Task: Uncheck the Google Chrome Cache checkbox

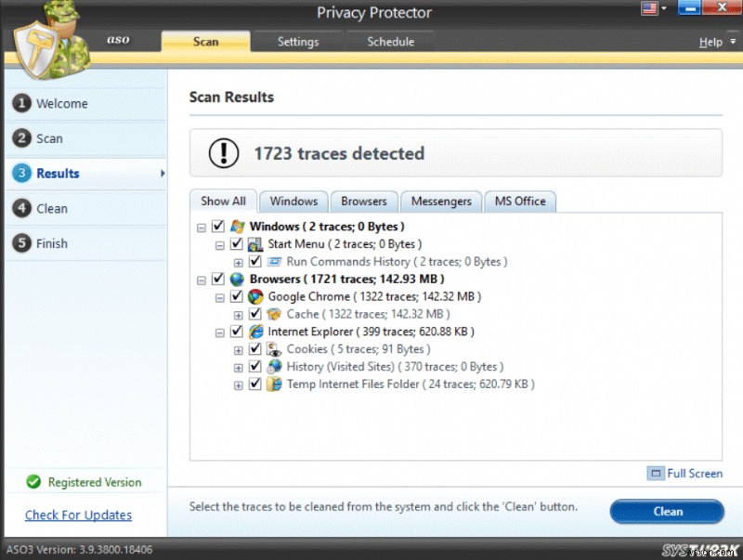Action: (255, 313)
